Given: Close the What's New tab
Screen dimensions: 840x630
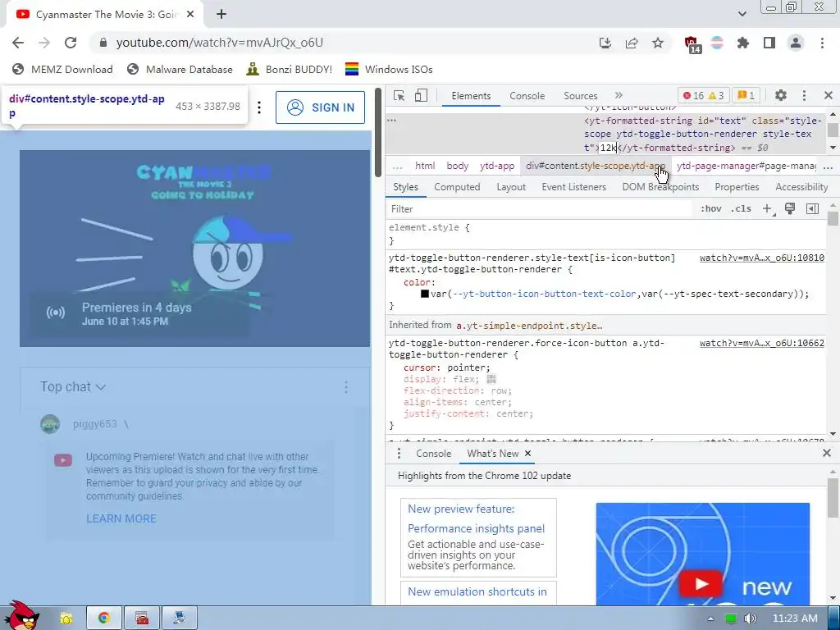Looking at the screenshot, I should [527, 453].
